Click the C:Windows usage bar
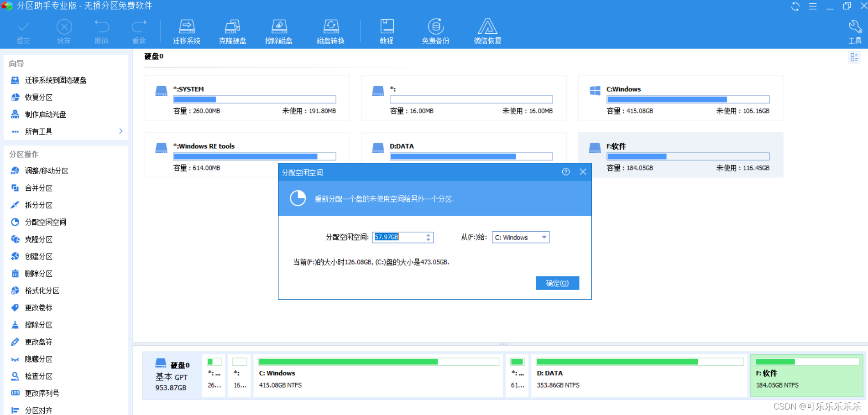Image resolution: width=868 pixels, height=415 pixels. tap(688, 99)
